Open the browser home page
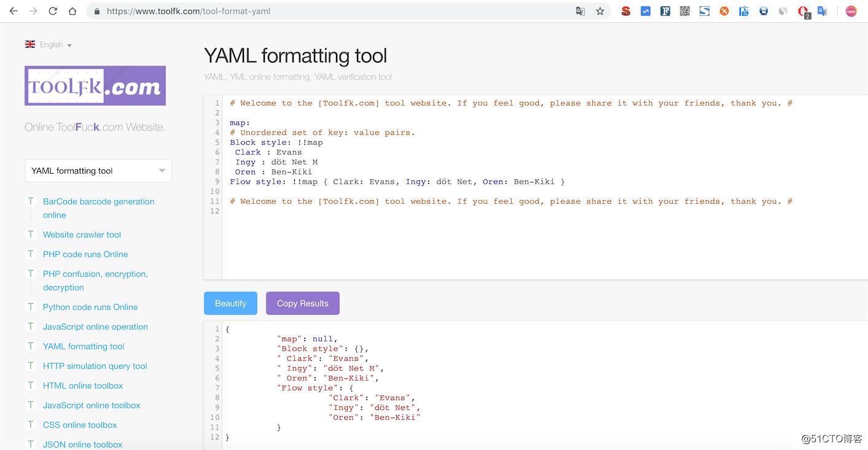The width and height of the screenshot is (868, 450). click(72, 11)
